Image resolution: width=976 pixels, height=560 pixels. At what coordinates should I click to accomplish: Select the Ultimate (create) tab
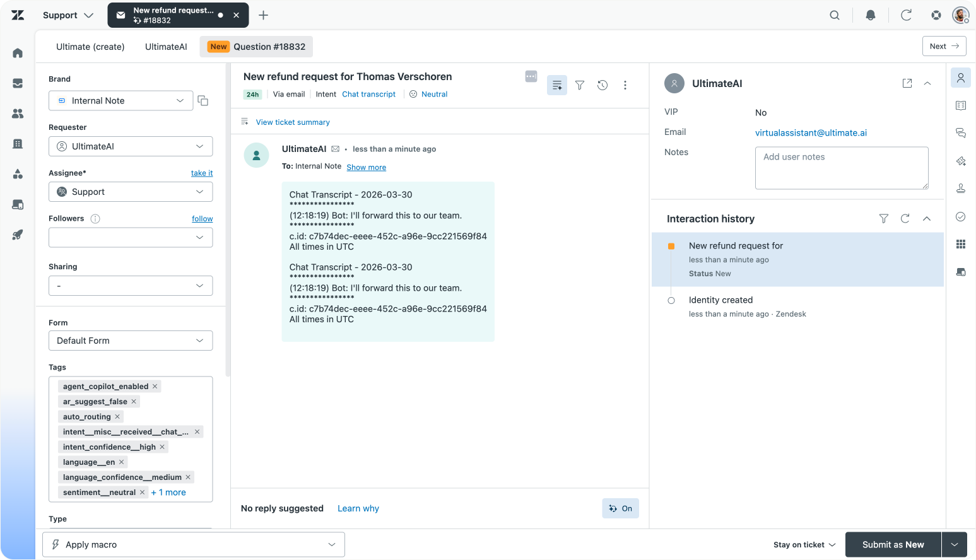[90, 47]
